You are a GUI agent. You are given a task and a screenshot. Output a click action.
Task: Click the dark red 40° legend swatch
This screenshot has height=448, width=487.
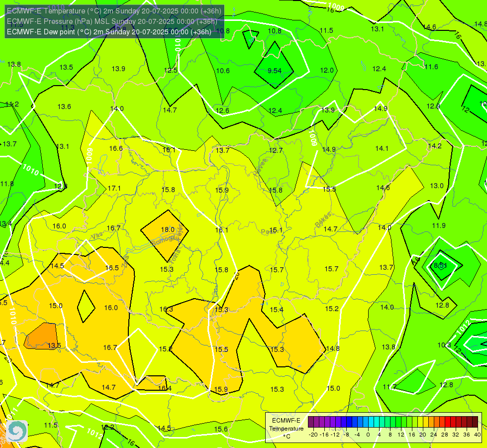(x=475, y=422)
